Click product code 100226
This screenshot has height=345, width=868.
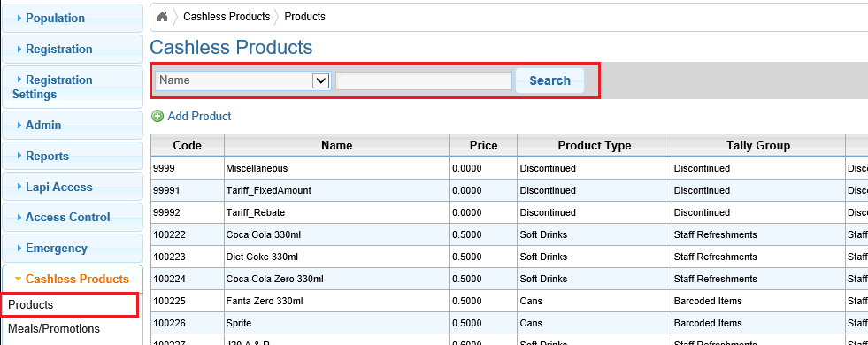[x=169, y=324]
